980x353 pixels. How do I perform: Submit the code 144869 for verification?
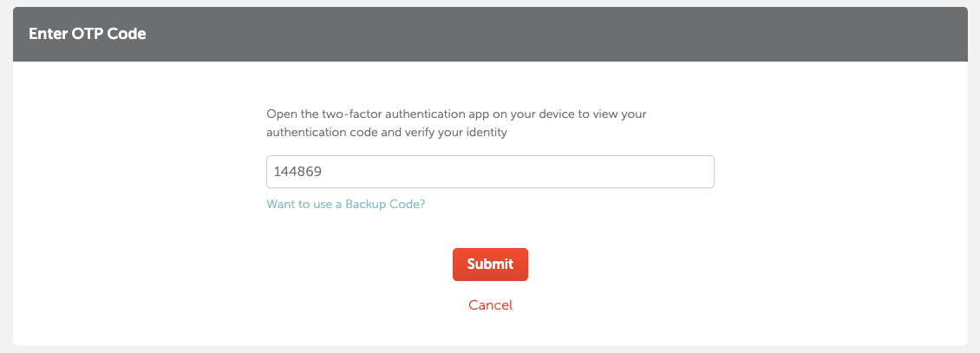point(490,265)
